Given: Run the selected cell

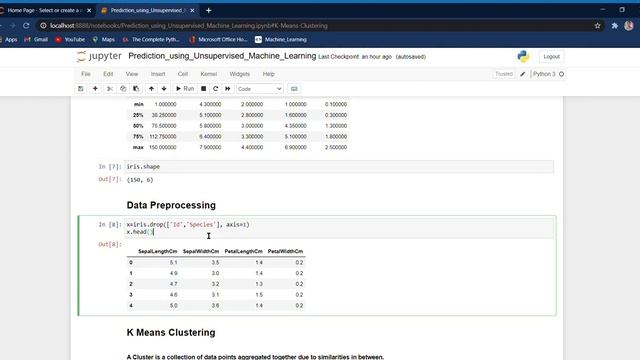Looking at the screenshot, I should 185,89.
